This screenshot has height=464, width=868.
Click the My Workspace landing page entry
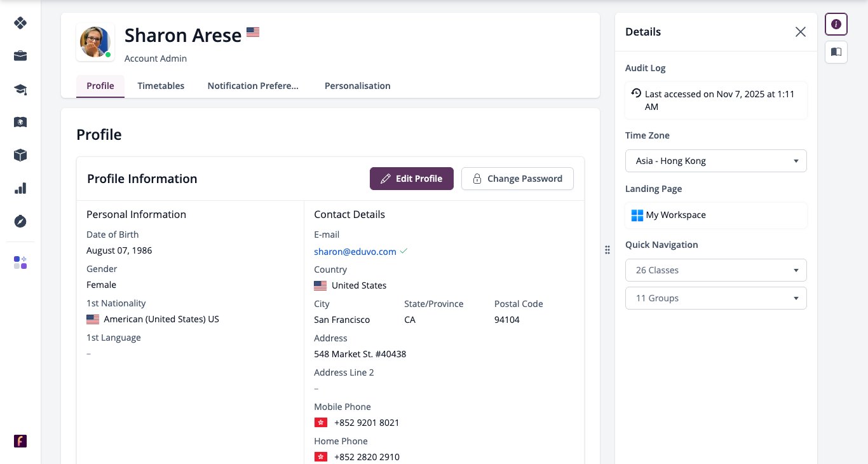[716, 215]
